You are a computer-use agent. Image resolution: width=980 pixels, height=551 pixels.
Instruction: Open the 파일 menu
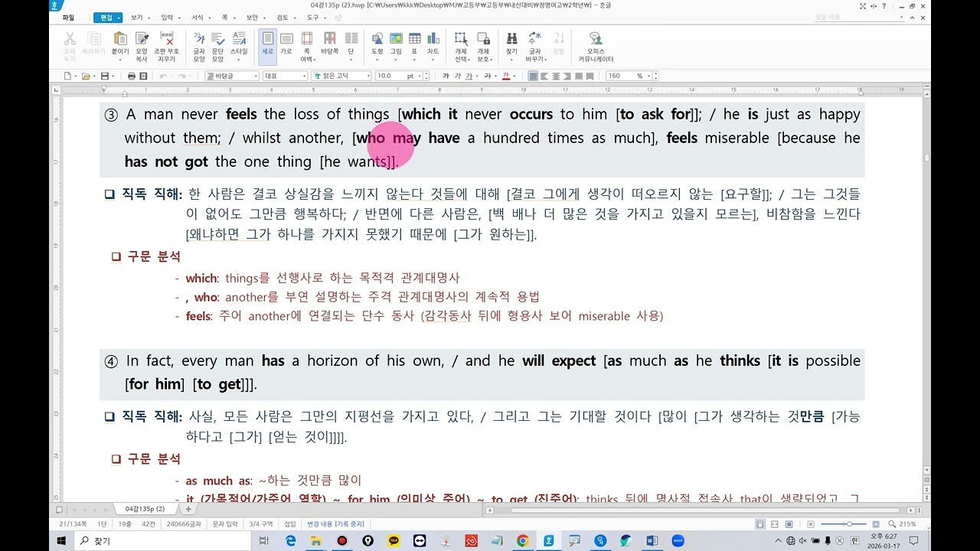tap(69, 17)
